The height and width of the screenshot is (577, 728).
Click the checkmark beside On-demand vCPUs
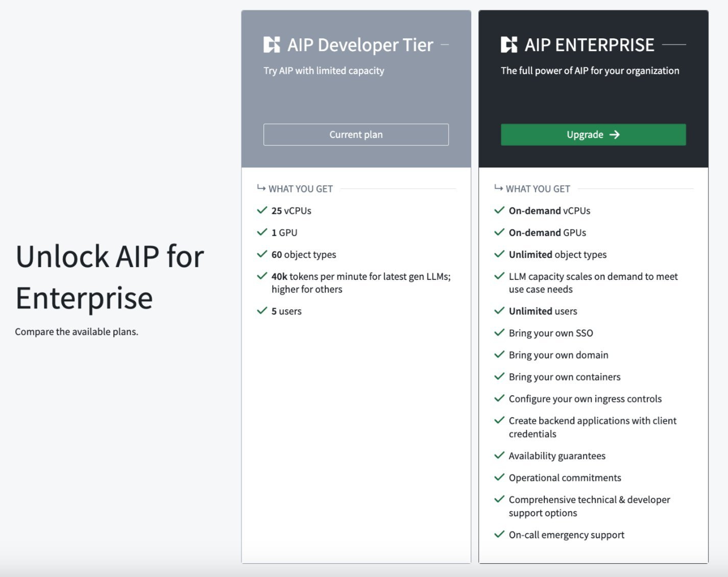point(499,210)
